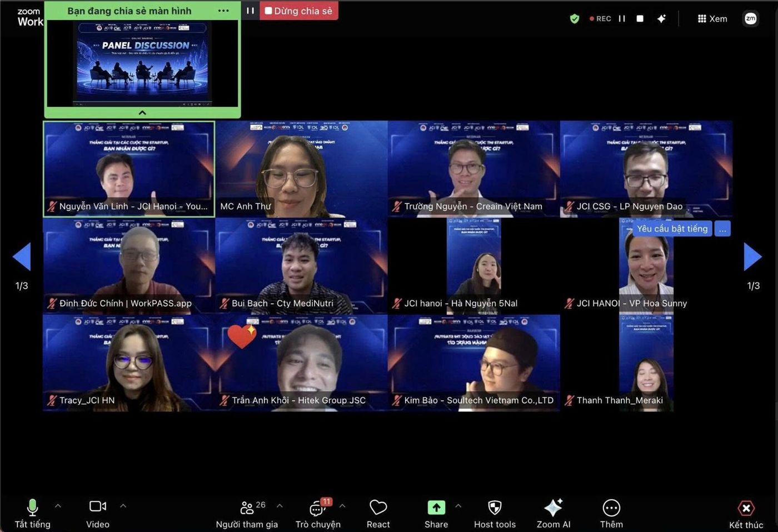The height and width of the screenshot is (532, 778).
Task: Click the name label Trần Anh Khôi - Hitek Group JSC
Action: [x=299, y=400]
